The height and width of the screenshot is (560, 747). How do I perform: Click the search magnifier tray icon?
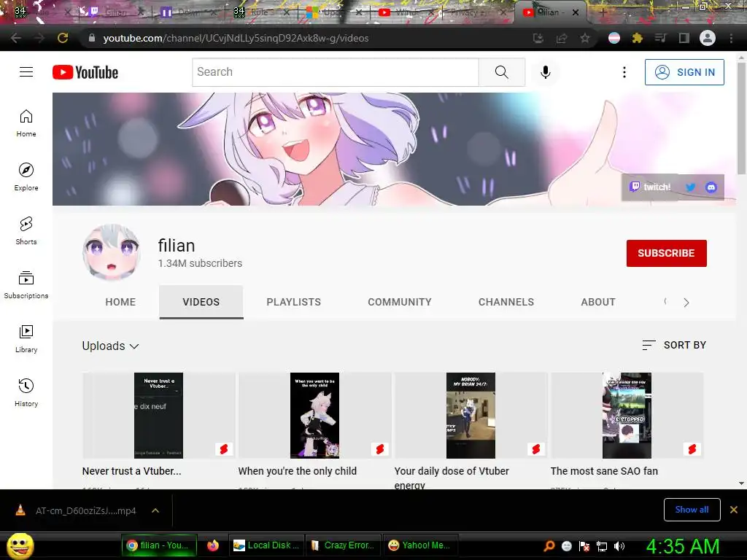tap(549, 546)
